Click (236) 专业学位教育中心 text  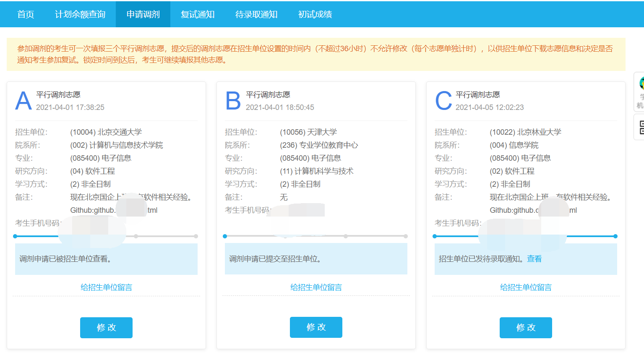pos(319,145)
